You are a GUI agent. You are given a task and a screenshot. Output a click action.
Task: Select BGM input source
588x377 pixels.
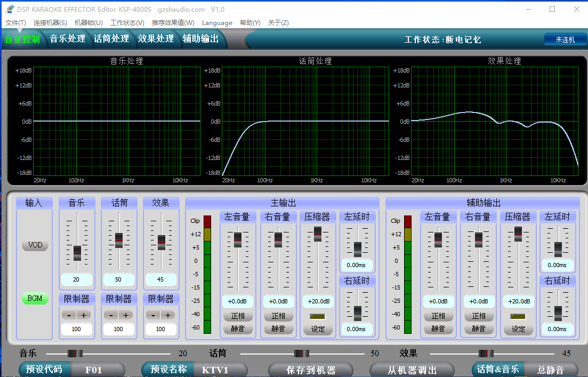coord(35,298)
